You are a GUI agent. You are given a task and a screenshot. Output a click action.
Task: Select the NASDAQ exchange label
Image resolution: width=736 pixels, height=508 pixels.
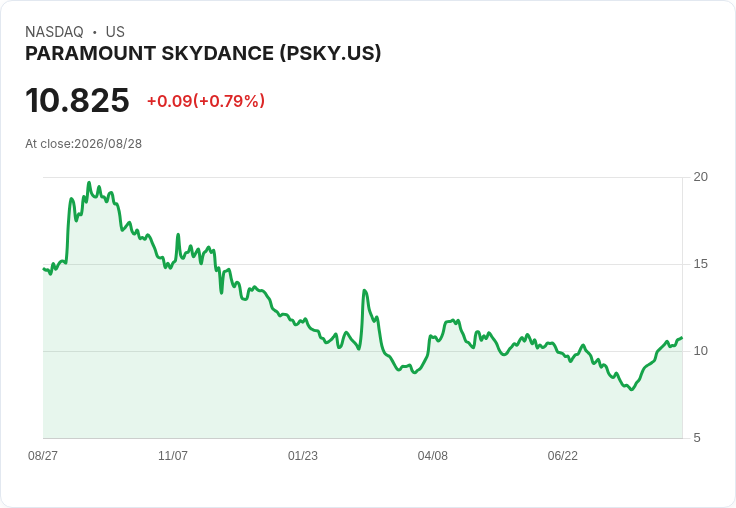click(x=54, y=32)
